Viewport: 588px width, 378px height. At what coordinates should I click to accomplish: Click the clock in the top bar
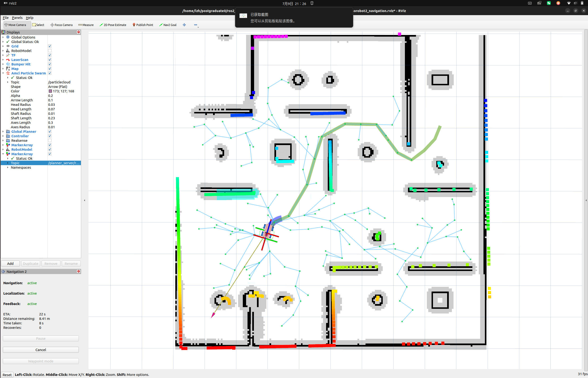pyautogui.click(x=294, y=4)
